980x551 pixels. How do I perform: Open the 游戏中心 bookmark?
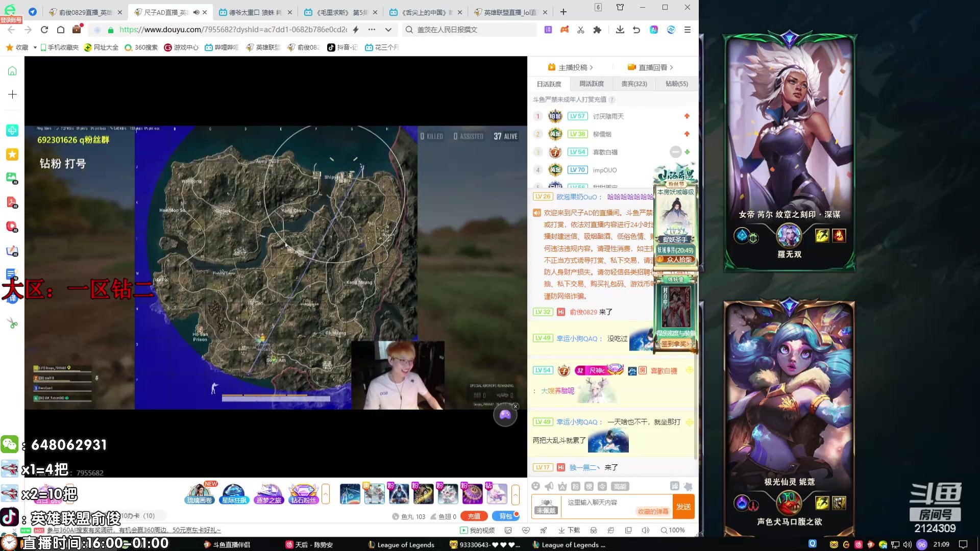[181, 47]
